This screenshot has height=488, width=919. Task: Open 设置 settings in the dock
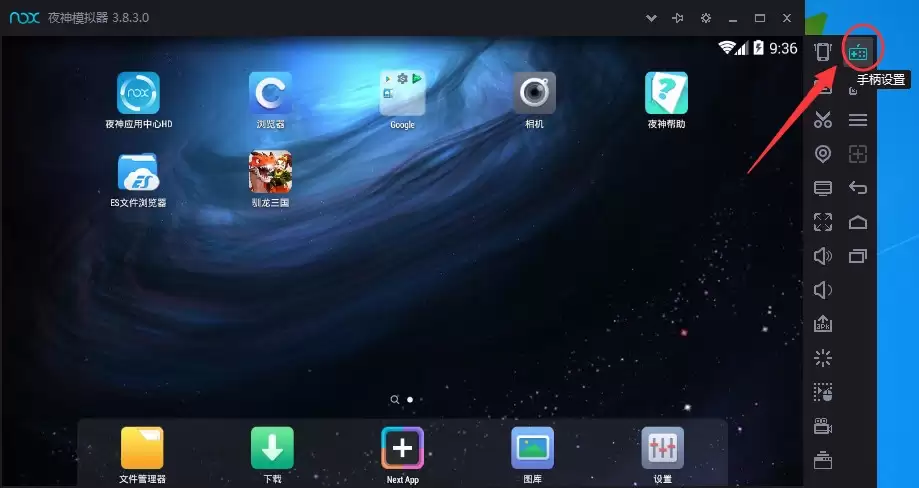(663, 455)
